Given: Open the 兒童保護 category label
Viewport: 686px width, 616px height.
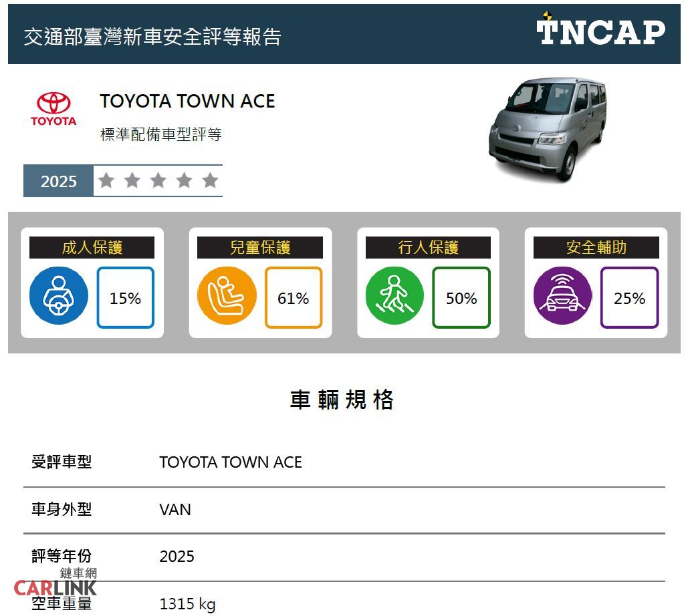Looking at the screenshot, I should 260,248.
